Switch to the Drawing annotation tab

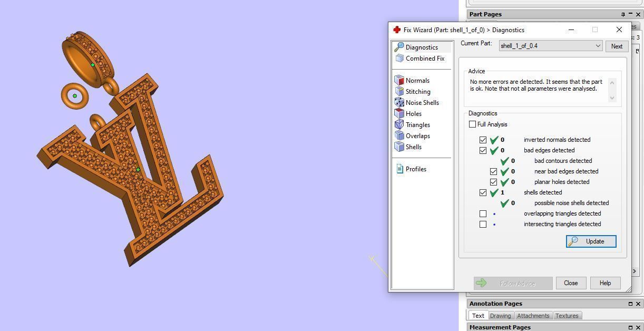(x=500, y=316)
